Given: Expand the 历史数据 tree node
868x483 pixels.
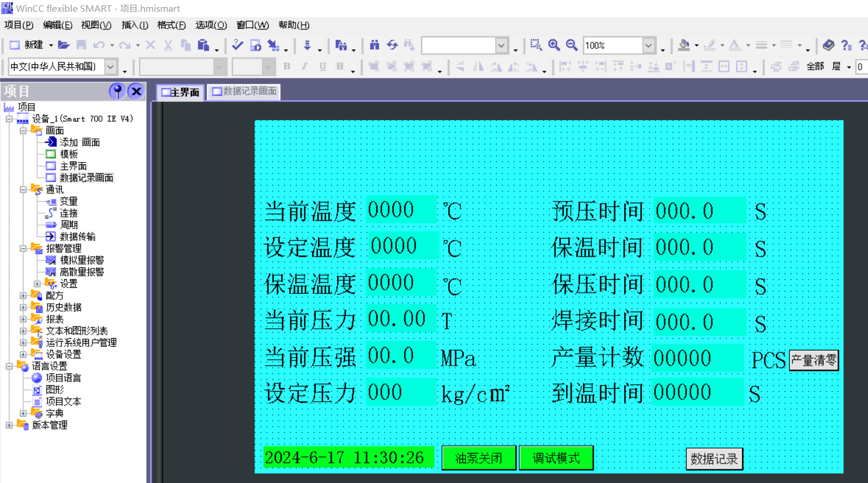Looking at the screenshot, I should coord(24,307).
